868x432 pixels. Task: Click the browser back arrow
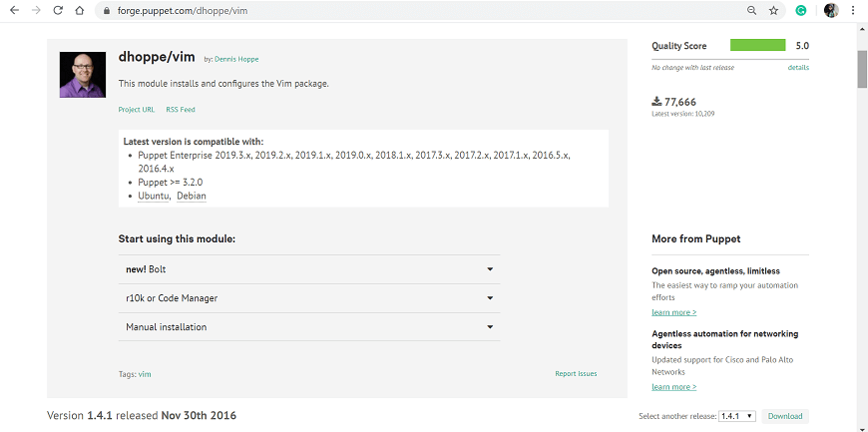tap(15, 11)
